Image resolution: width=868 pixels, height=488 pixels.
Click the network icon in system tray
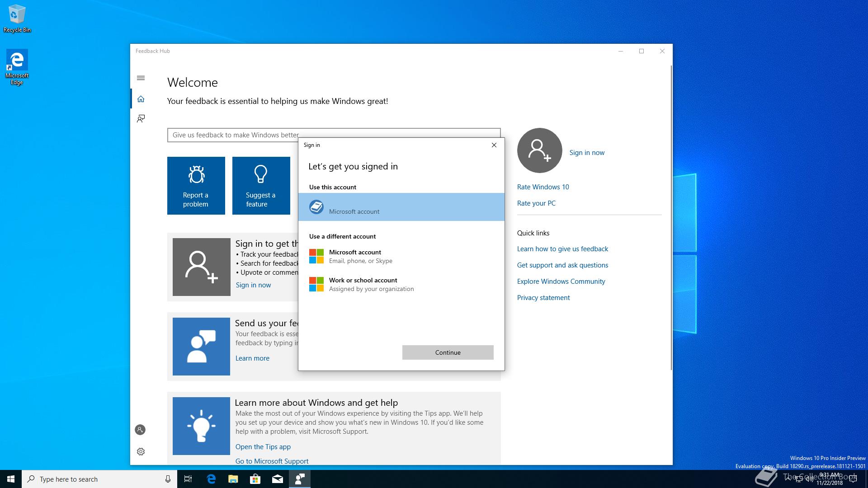tap(799, 479)
